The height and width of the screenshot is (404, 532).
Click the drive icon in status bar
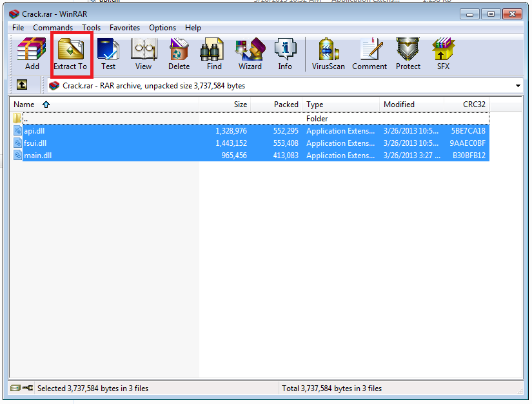(x=15, y=388)
